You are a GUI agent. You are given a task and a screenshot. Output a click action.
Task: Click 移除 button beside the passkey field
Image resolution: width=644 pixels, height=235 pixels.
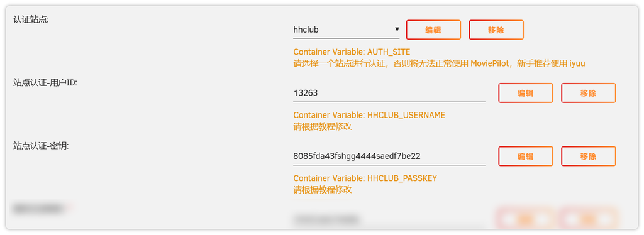(x=589, y=156)
